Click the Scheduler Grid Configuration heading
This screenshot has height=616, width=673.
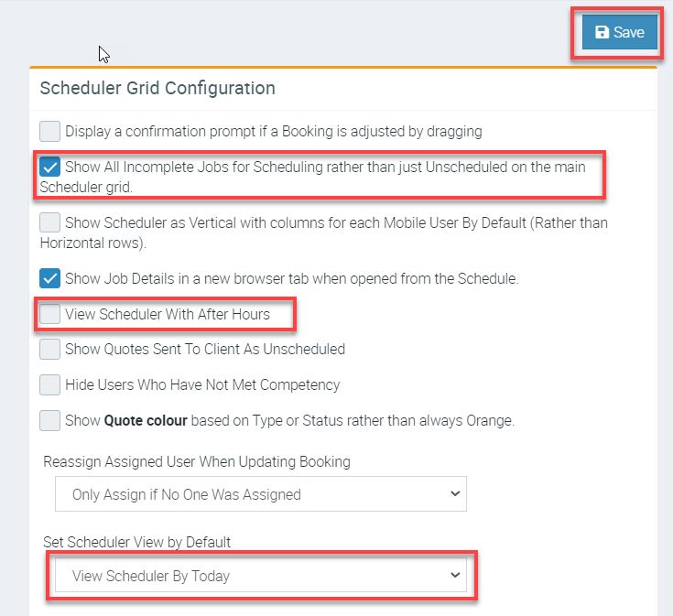click(x=157, y=89)
